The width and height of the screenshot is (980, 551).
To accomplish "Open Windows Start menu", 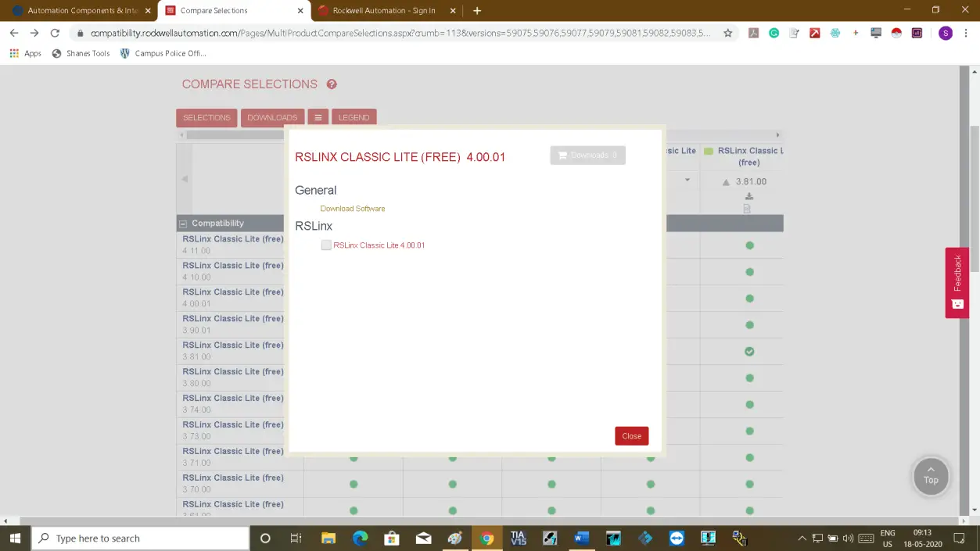I will [x=15, y=538].
